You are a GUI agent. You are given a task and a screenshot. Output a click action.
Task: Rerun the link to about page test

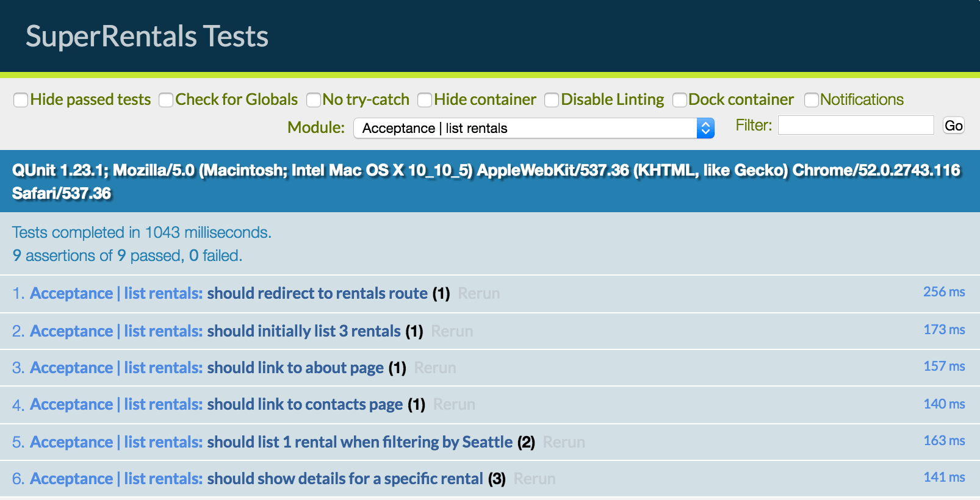[x=435, y=368]
